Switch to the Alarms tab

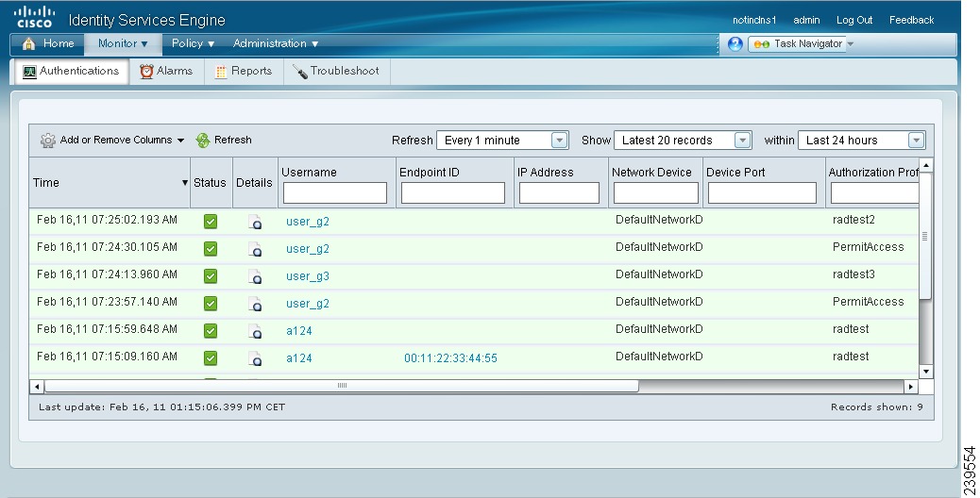tap(166, 71)
